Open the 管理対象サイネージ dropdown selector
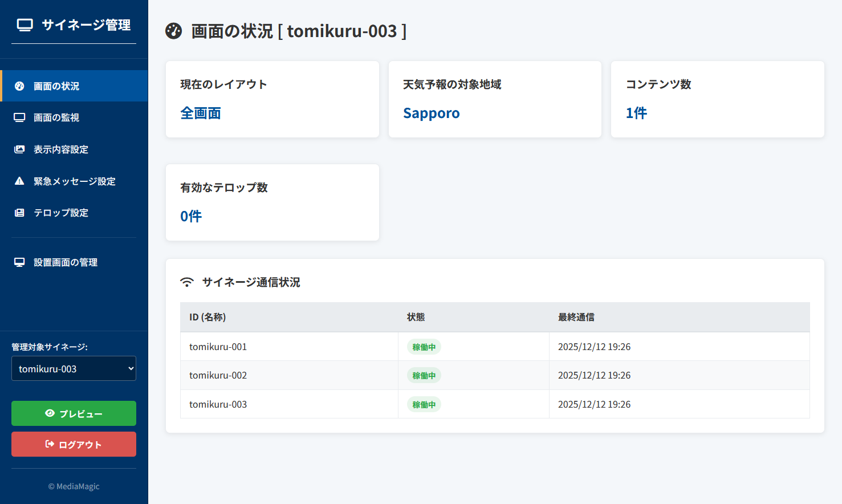 [x=74, y=368]
